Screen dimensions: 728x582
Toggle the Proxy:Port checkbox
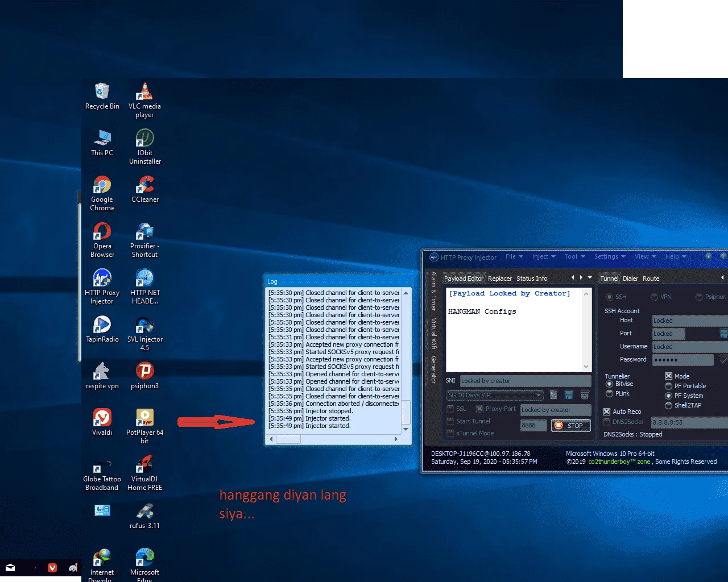click(x=480, y=409)
